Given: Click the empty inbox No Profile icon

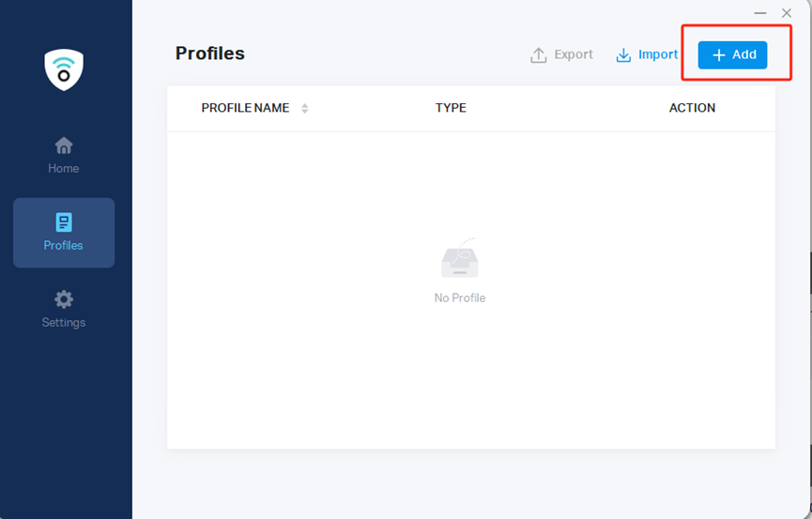Looking at the screenshot, I should pos(460,258).
